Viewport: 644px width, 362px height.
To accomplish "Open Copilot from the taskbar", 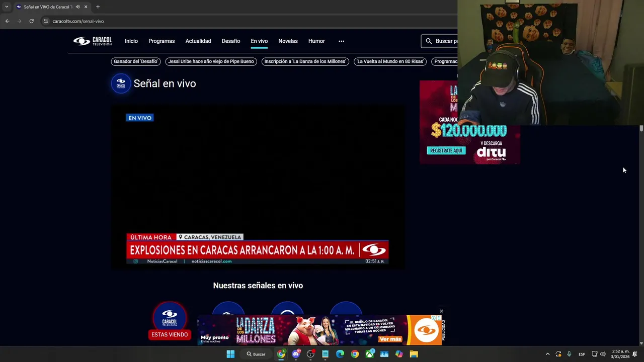I will 399,354.
